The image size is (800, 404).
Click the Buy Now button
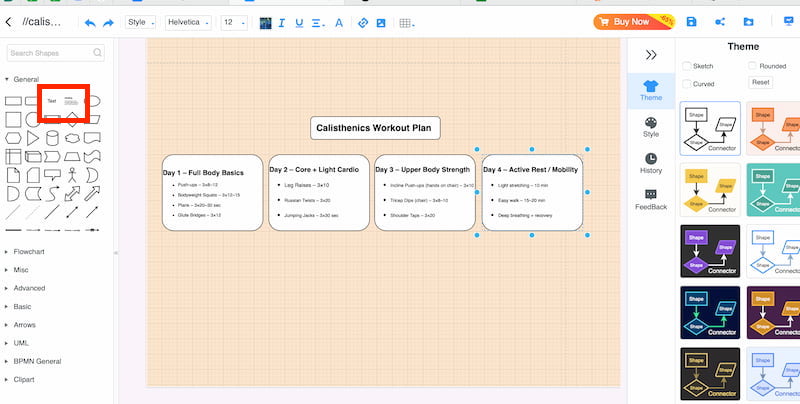pyautogui.click(x=632, y=21)
